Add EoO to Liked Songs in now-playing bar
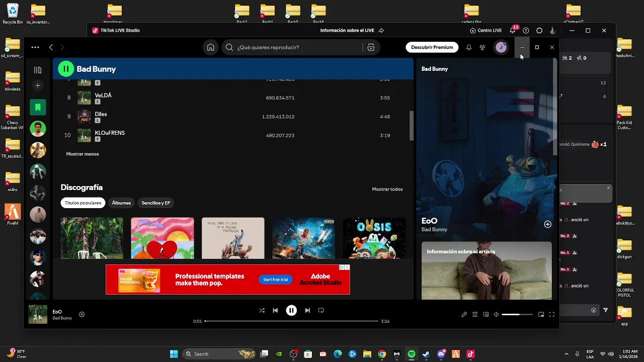 pos(82,314)
